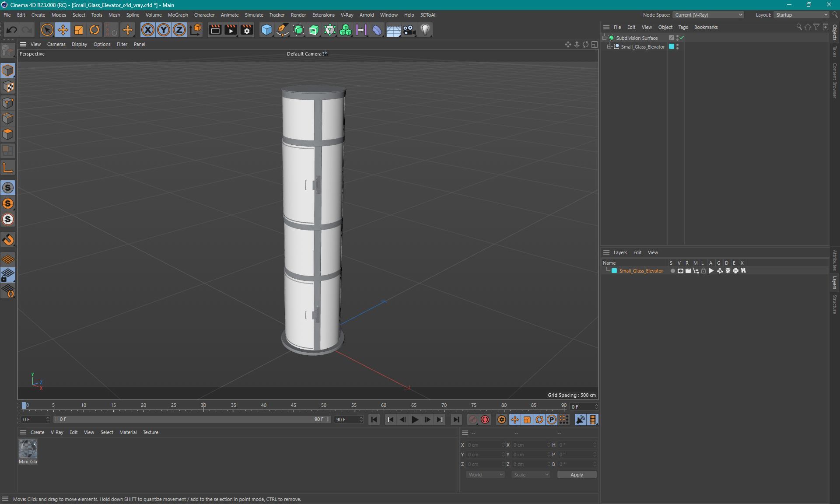Image resolution: width=840 pixels, height=504 pixels.
Task: Switch to Model mode icon
Action: click(x=8, y=70)
